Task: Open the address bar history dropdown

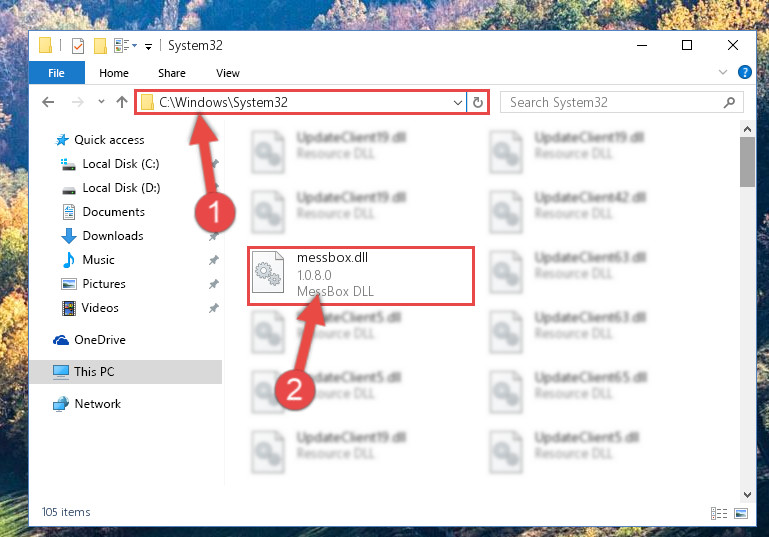Action: (458, 102)
